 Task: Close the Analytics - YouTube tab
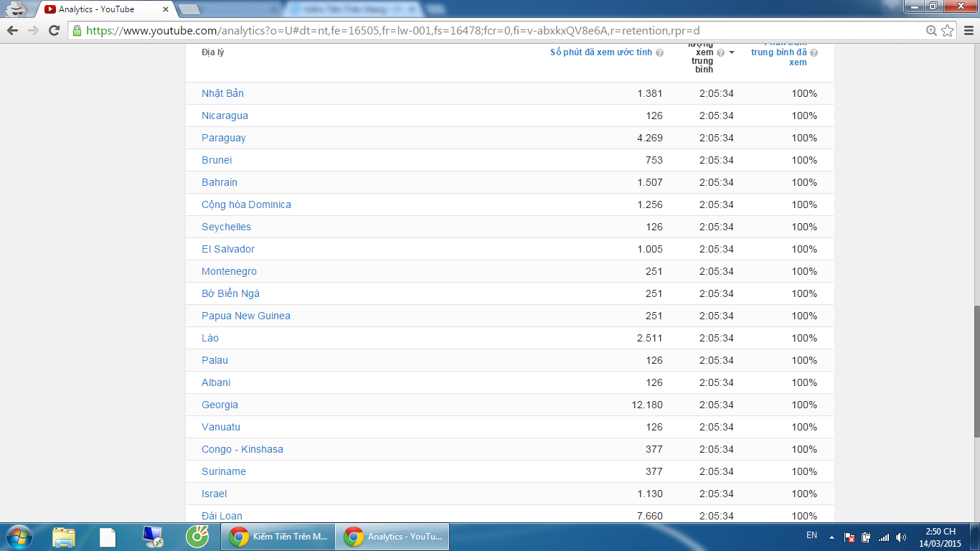pyautogui.click(x=166, y=9)
